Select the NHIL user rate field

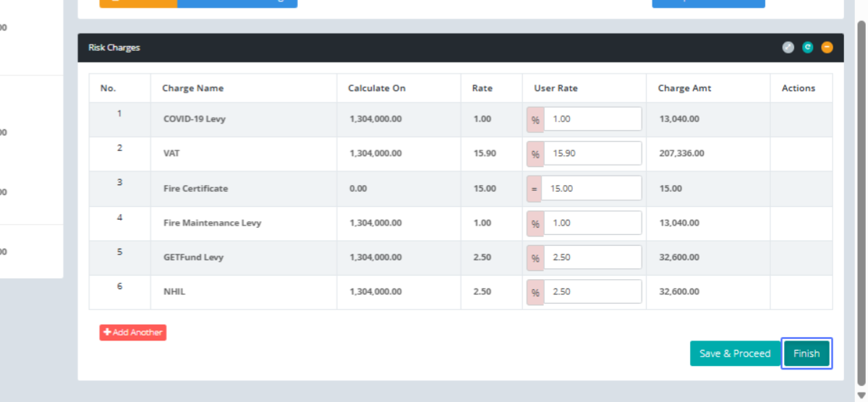[592, 292]
